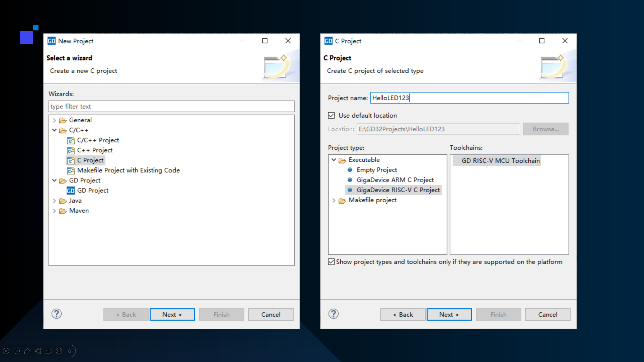Image resolution: width=644 pixels, height=362 pixels.
Task: Click Back in the C Project dialog
Action: click(403, 314)
